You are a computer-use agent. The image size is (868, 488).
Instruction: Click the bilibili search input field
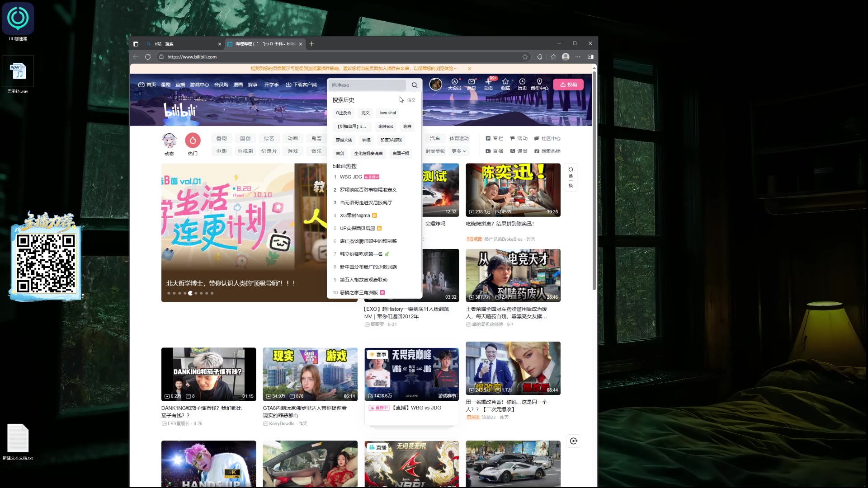[368, 85]
